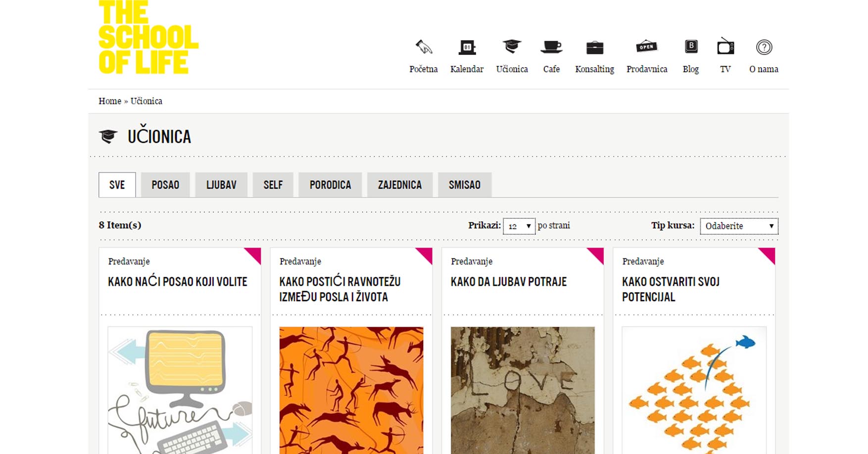
Task: Click the Blog book icon
Action: pyautogui.click(x=691, y=47)
